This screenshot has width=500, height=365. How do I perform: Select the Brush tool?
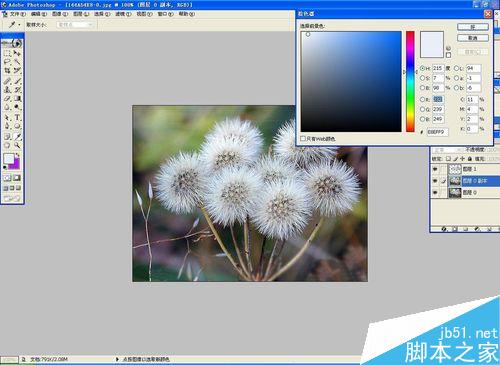17,80
